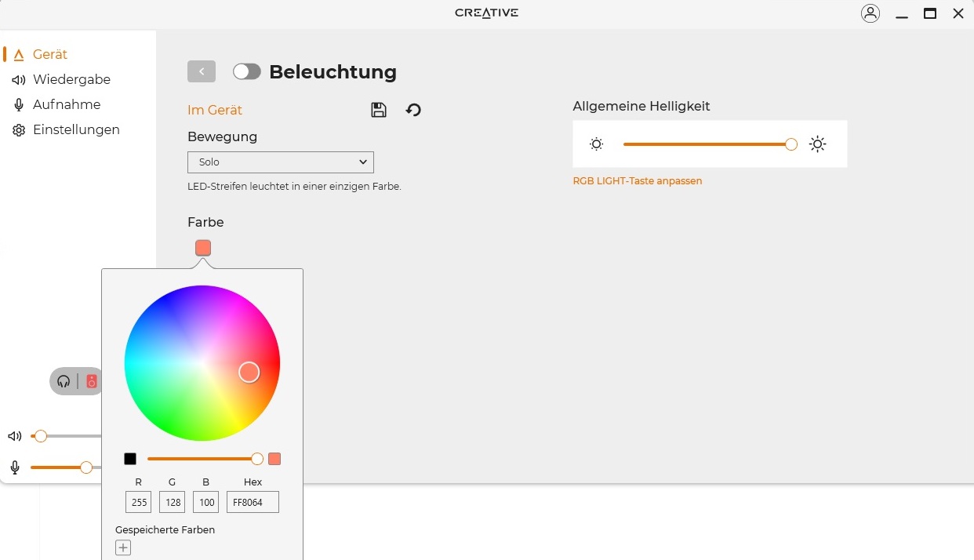This screenshot has height=560, width=974.
Task: Click the high brightness sun icon
Action: coord(818,144)
